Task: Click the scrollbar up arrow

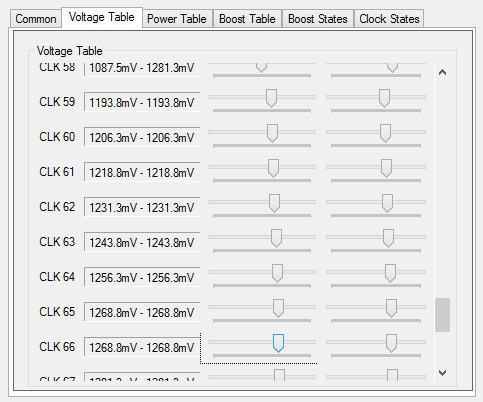Action: (x=442, y=72)
